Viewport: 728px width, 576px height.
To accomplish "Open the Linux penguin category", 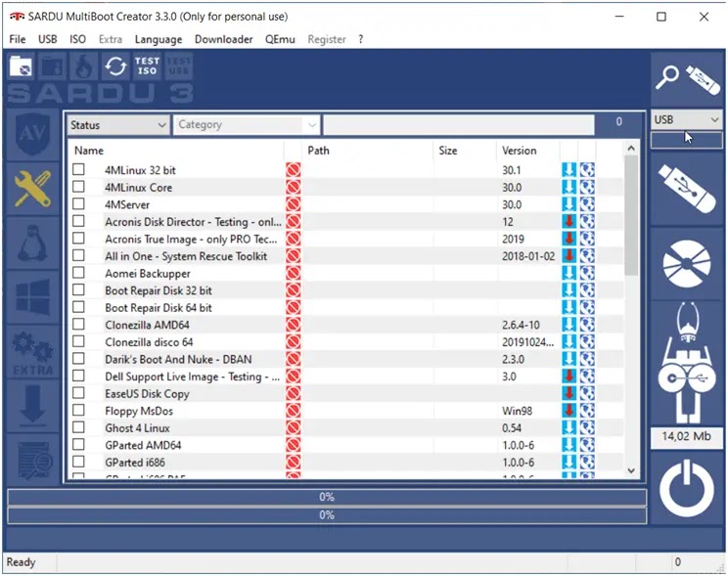I will pos(32,243).
